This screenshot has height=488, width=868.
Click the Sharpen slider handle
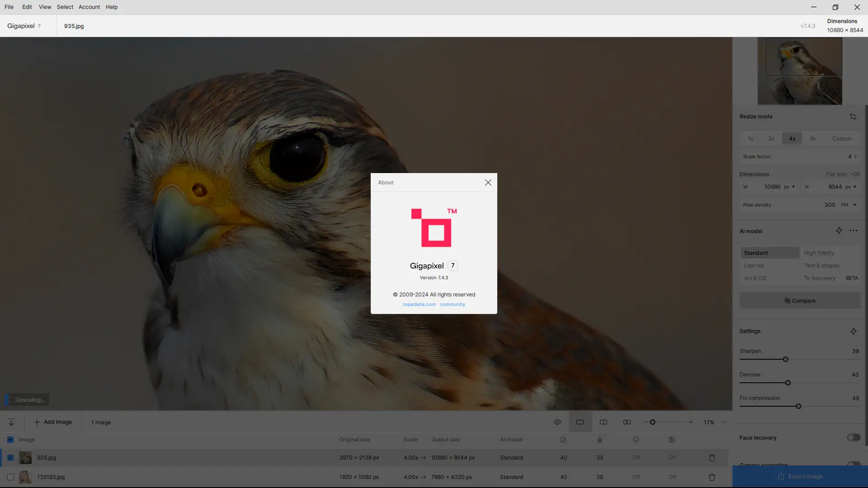click(x=785, y=359)
